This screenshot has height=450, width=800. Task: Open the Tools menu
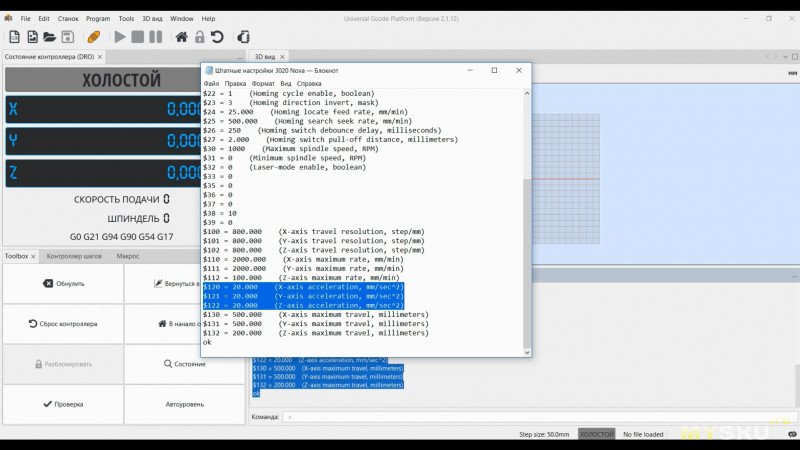[x=127, y=18]
